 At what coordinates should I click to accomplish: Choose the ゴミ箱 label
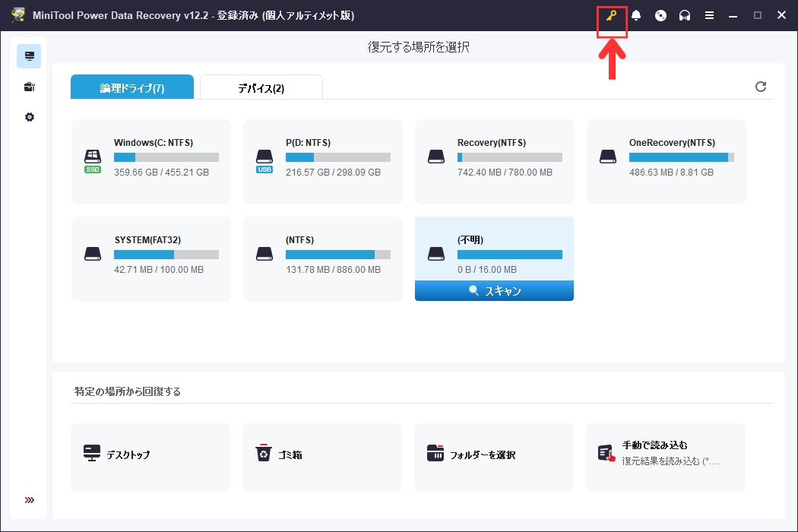(290, 454)
